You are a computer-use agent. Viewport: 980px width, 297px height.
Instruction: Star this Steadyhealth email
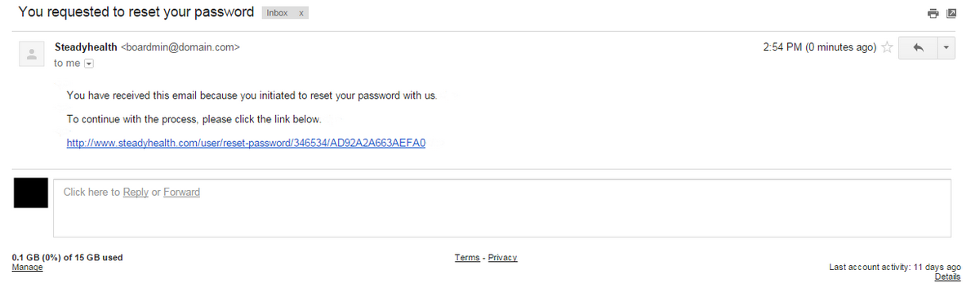(x=886, y=48)
